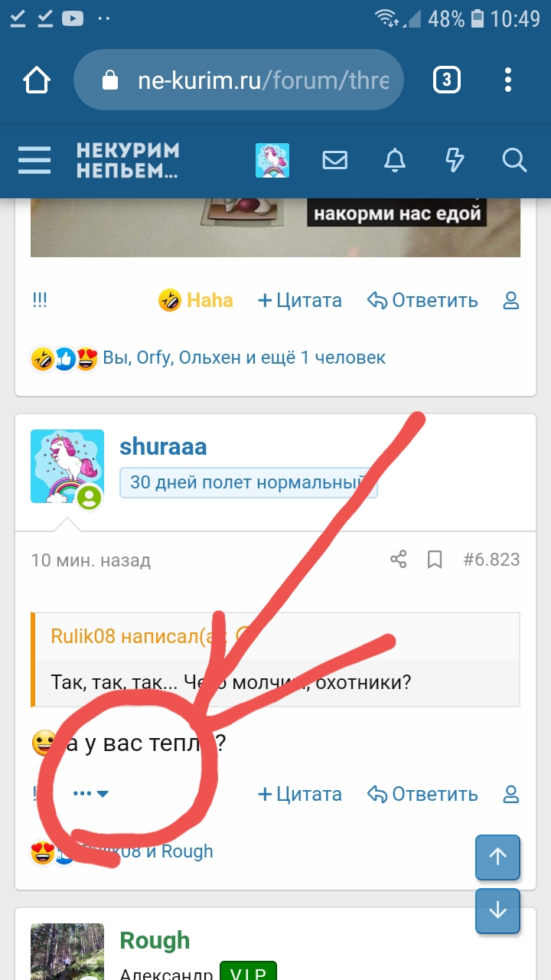Viewport: 551px width, 980px height.
Task: Open shuraaa's profile via username link
Action: click(x=163, y=447)
